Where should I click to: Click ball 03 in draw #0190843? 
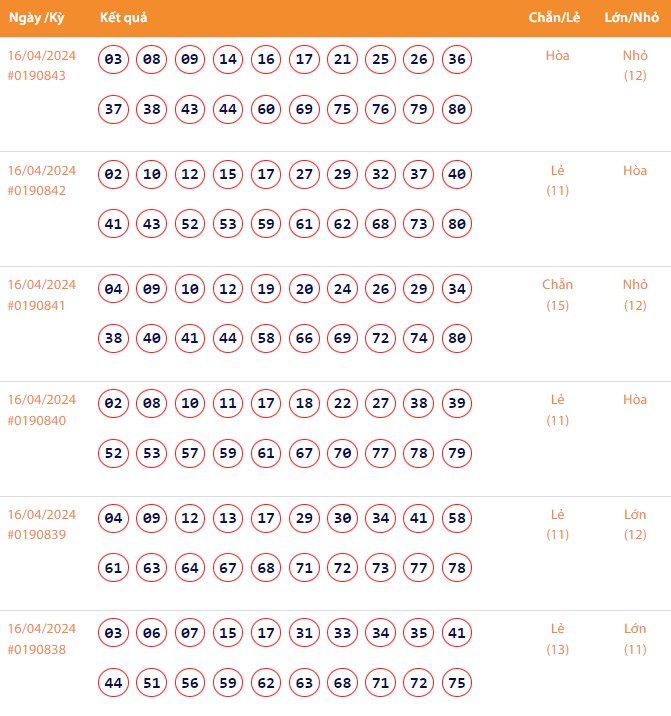tap(114, 60)
